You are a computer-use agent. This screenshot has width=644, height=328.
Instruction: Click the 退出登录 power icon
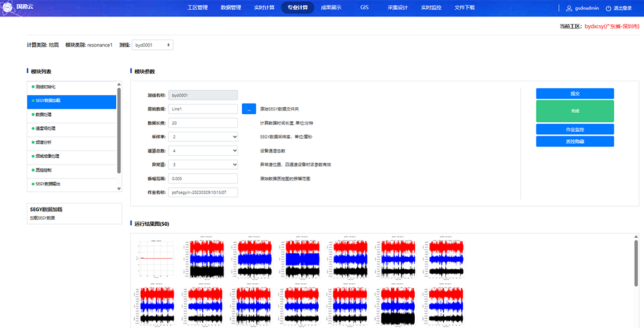(609, 8)
